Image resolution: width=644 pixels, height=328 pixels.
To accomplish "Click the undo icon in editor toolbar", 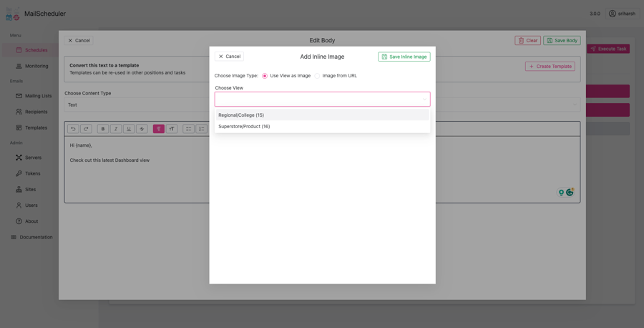I will [x=73, y=129].
